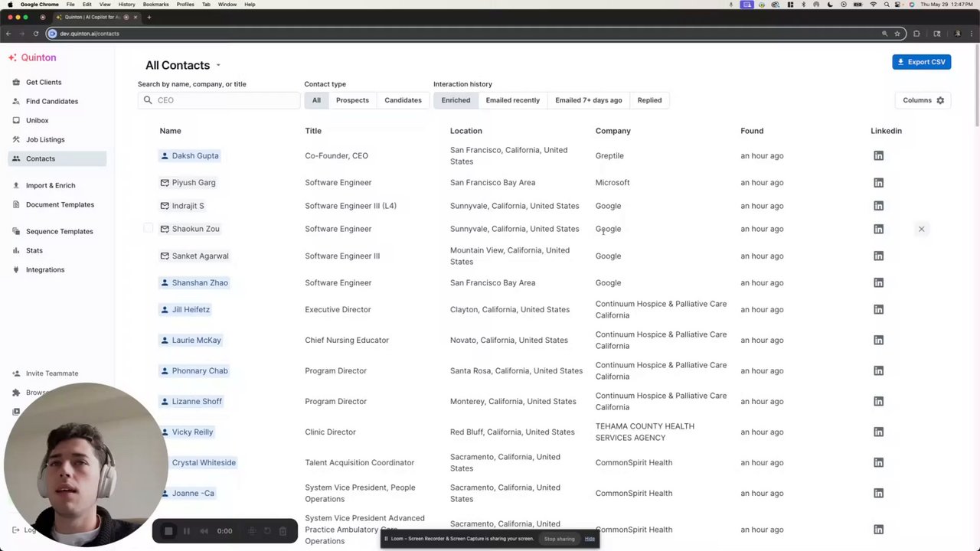
Task: Click the Invite Teammate icon
Action: 17,373
